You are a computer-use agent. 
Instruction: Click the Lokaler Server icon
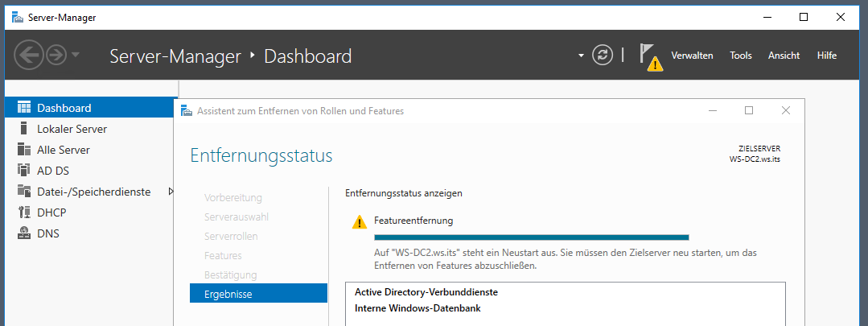(x=23, y=129)
